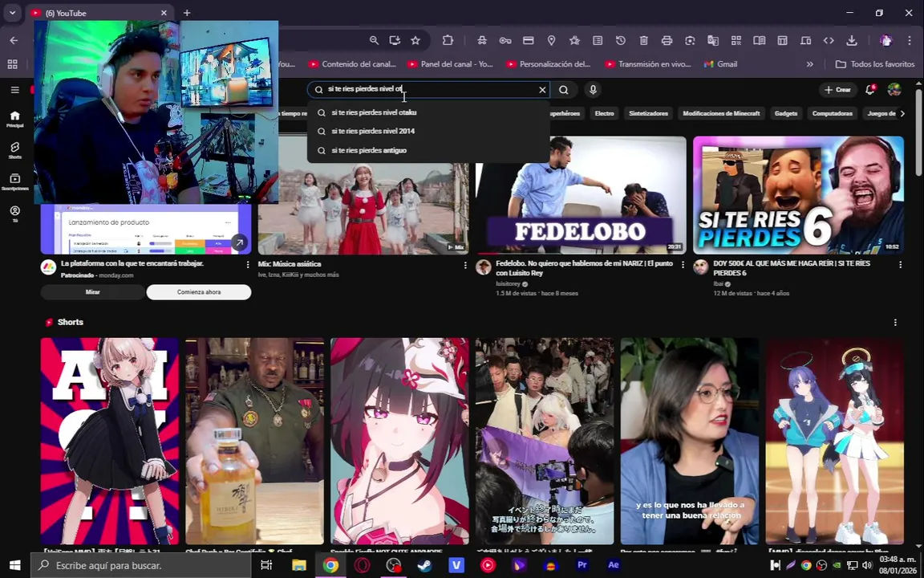The height and width of the screenshot is (578, 924).
Task: Open Suscripciones in the left sidebar
Action: click(x=14, y=181)
